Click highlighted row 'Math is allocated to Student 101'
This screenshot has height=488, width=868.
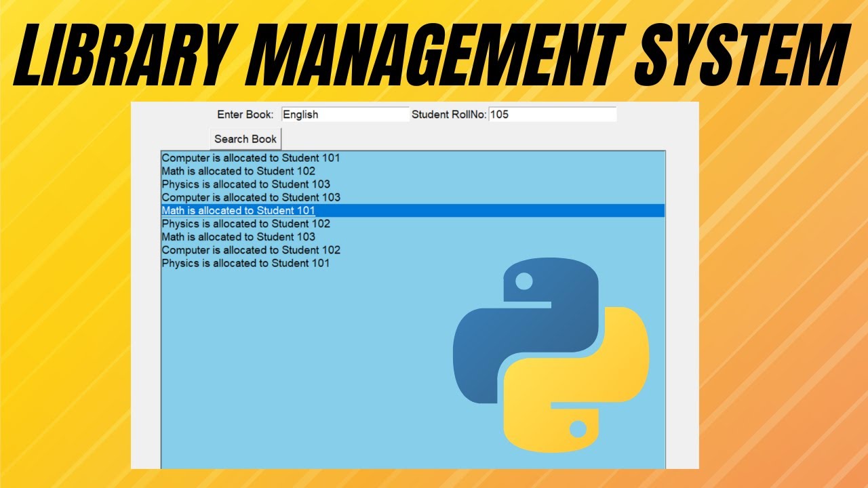(413, 211)
